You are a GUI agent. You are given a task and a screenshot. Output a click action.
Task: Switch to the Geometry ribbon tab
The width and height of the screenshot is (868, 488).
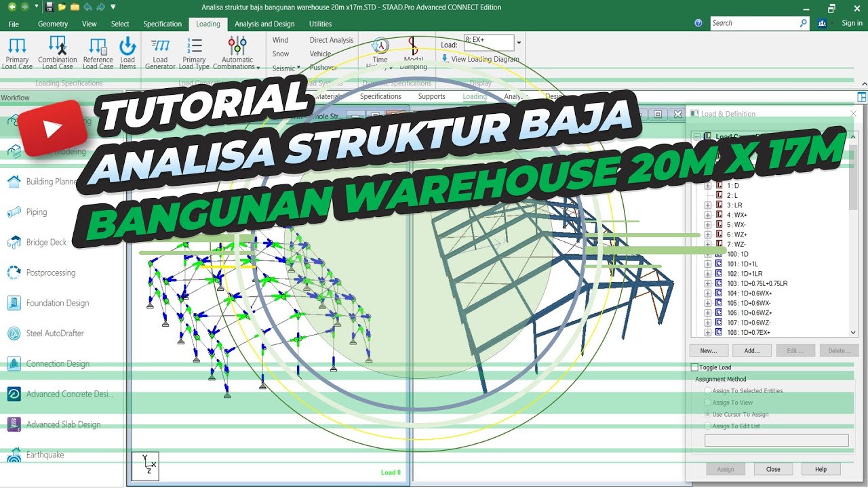(53, 24)
